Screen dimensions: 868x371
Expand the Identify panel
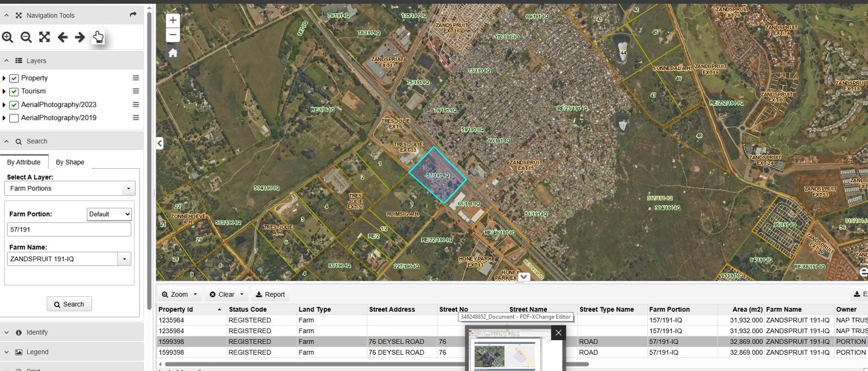coord(37,332)
